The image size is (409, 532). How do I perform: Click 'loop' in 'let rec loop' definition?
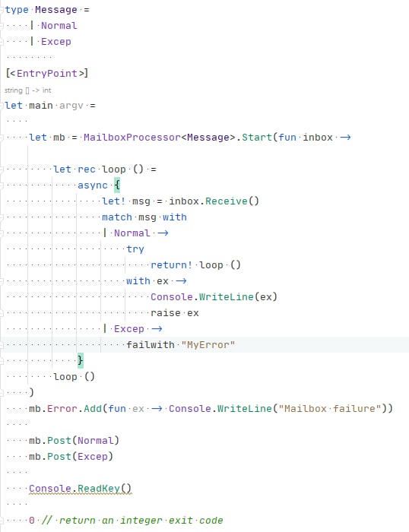114,169
